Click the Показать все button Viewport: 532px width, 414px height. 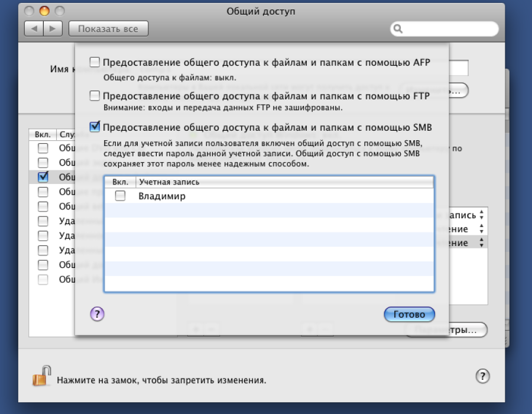pyautogui.click(x=108, y=28)
